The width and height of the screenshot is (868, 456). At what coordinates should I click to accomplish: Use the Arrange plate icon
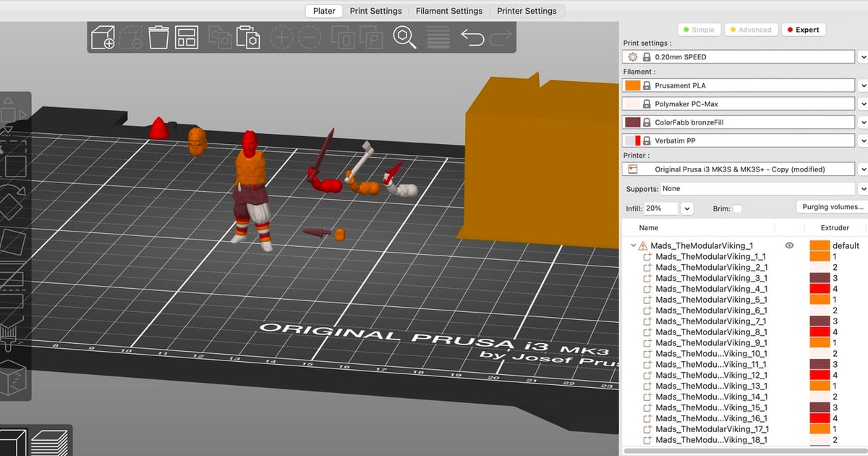(187, 38)
